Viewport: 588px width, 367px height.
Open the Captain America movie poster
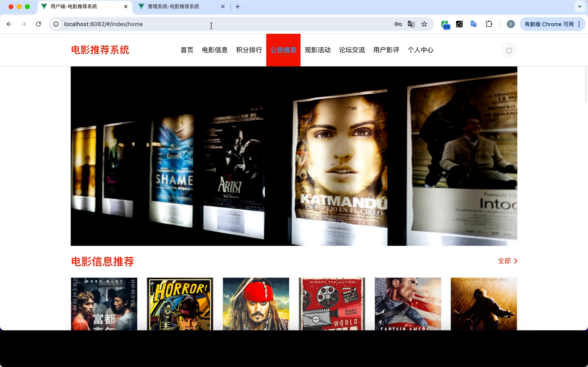pos(408,304)
